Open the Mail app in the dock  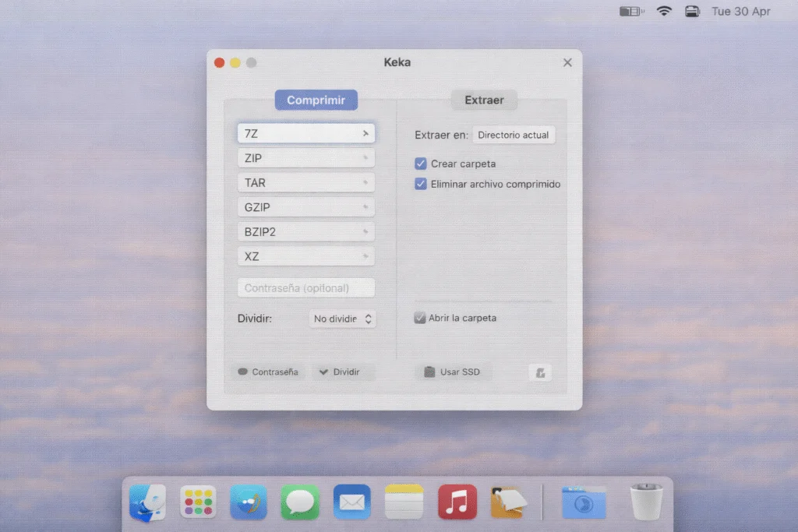(351, 502)
